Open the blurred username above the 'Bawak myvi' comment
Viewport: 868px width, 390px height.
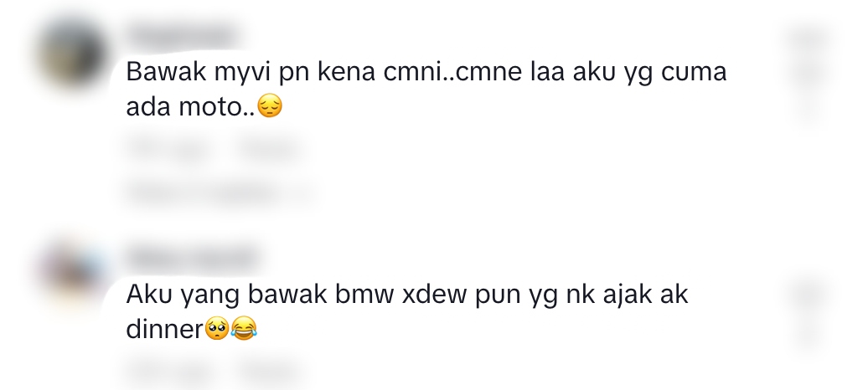181,34
